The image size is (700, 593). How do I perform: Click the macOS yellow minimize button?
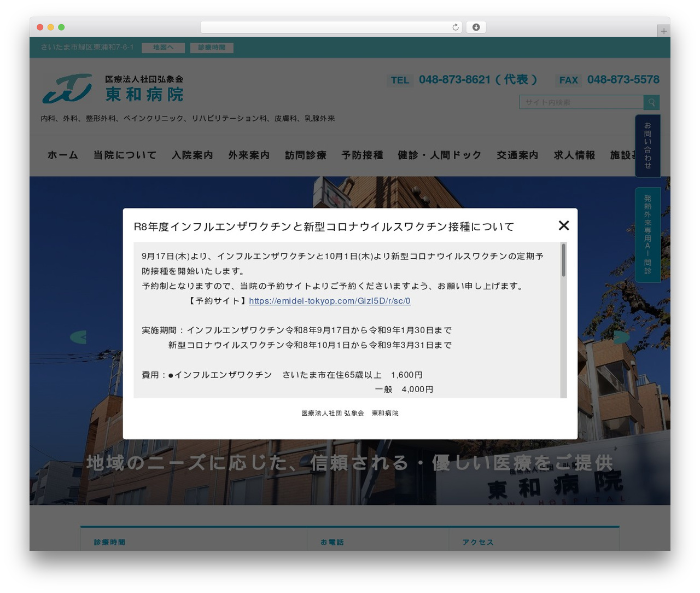point(50,27)
